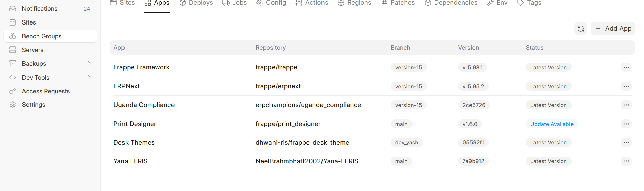The height and width of the screenshot is (191, 644).
Task: Open three-dot menu for Frappe Framework row
Action: coord(626,67)
